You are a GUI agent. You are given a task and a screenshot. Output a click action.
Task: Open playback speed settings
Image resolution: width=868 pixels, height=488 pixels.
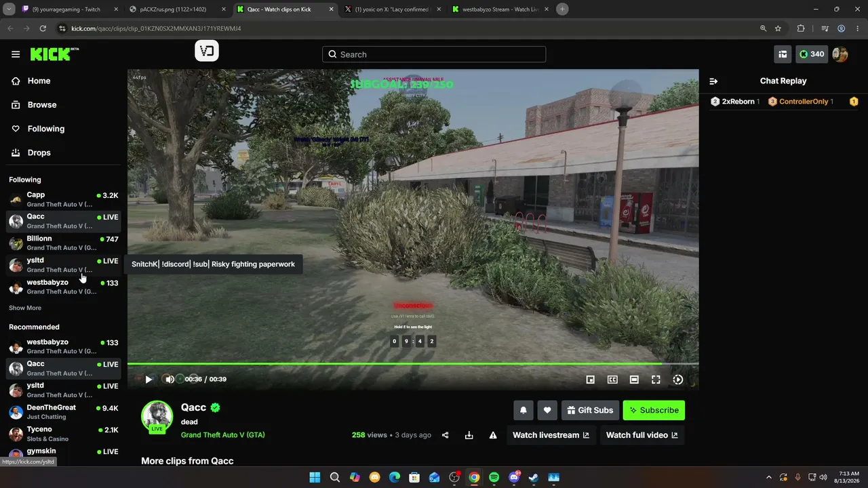(x=677, y=380)
